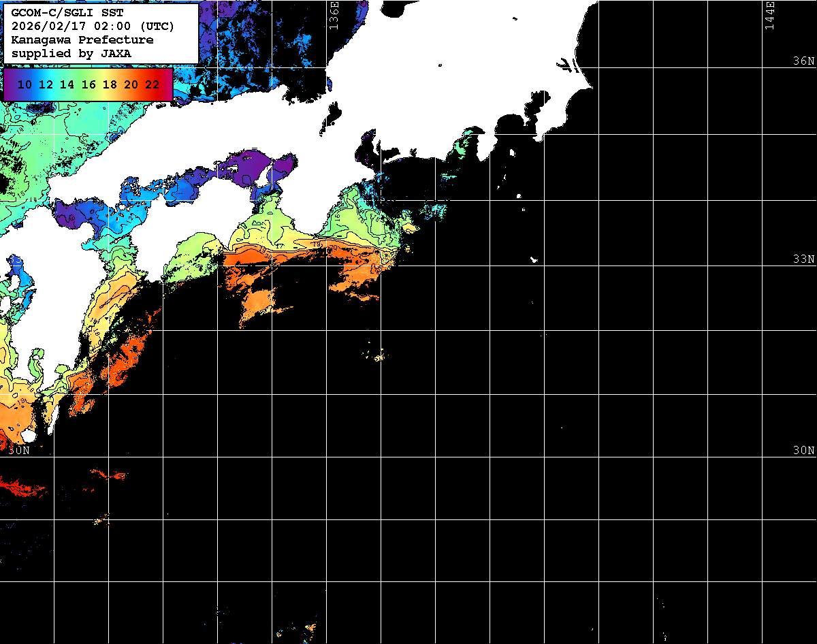Click the 36N latitude label
817x644 pixels.
pos(803,61)
